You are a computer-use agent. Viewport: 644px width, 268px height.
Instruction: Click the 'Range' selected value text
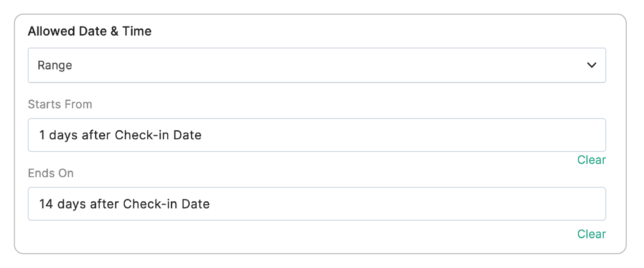[55, 65]
